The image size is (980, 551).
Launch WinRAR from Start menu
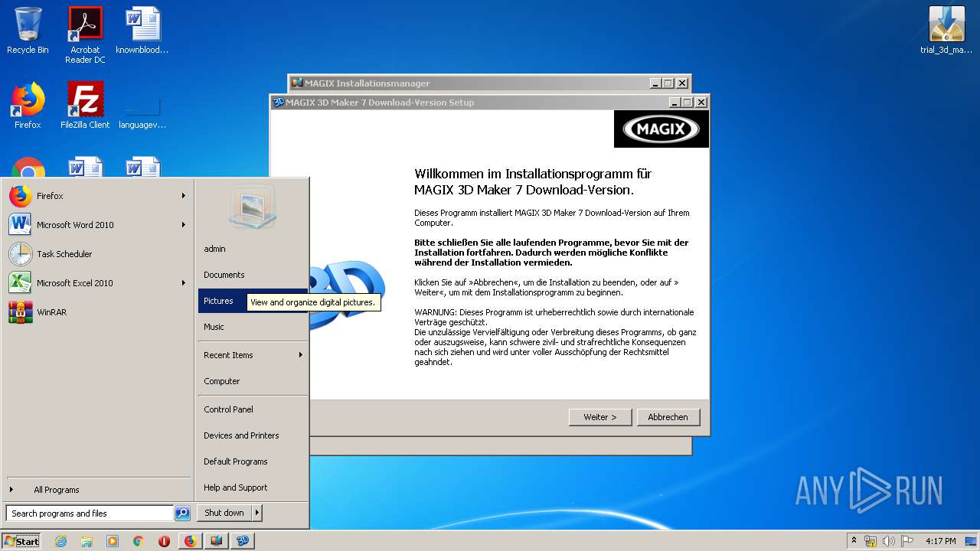(x=97, y=312)
